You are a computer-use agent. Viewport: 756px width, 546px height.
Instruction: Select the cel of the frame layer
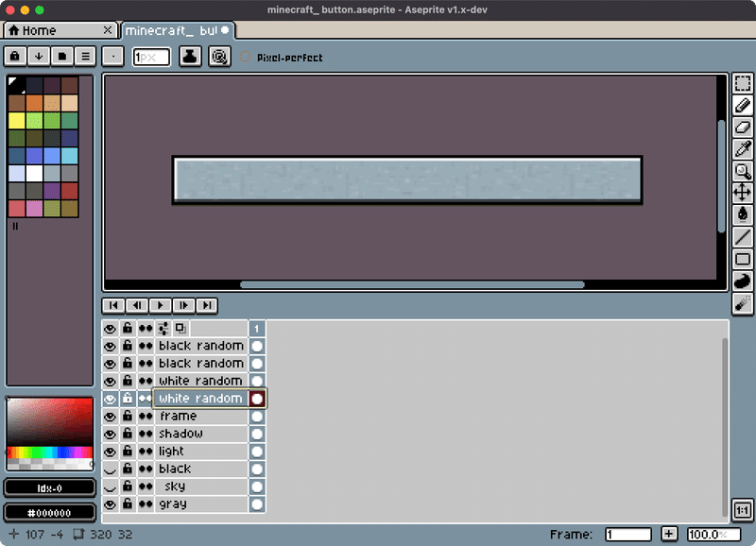tap(256, 417)
